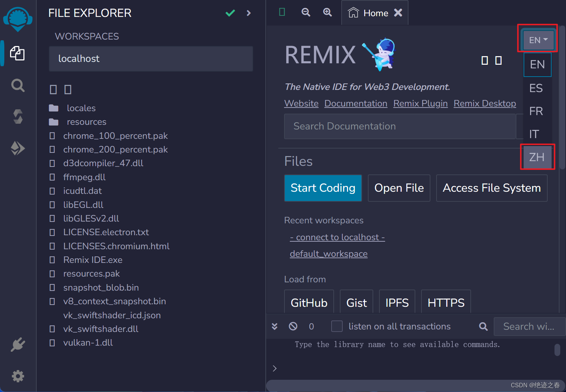This screenshot has width=566, height=392.
Task: Click the Access File System button
Action: pyautogui.click(x=492, y=188)
